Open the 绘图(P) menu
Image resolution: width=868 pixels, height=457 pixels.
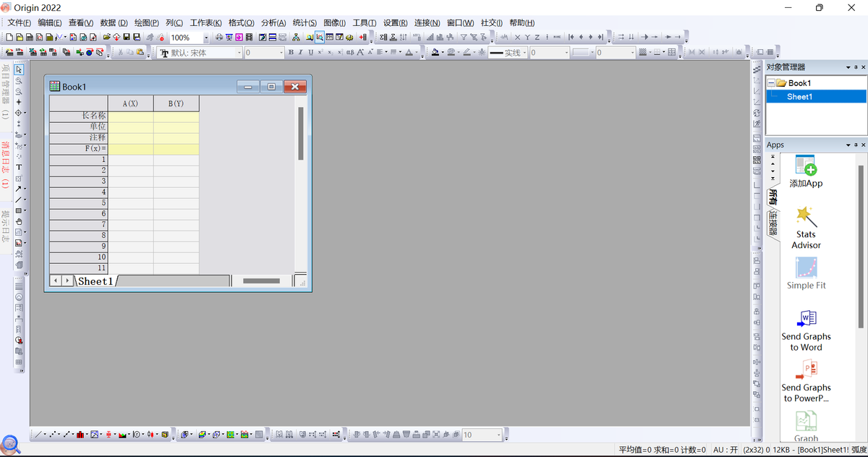(x=146, y=23)
